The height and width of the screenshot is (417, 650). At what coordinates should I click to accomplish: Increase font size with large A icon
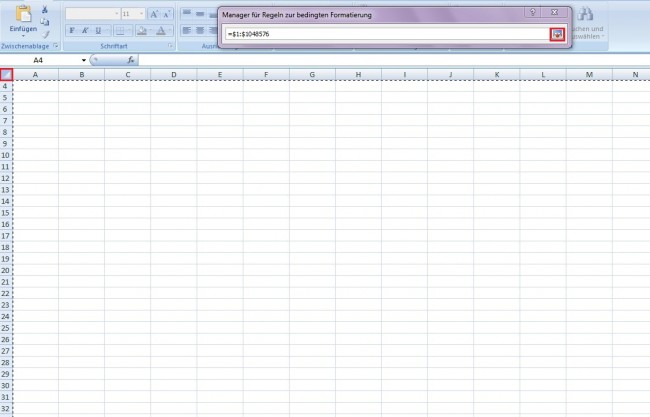pos(154,14)
